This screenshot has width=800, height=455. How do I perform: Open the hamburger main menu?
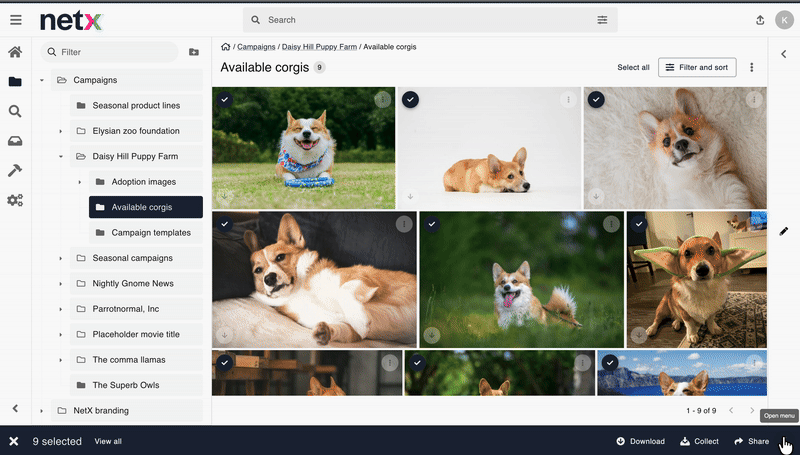pos(15,20)
